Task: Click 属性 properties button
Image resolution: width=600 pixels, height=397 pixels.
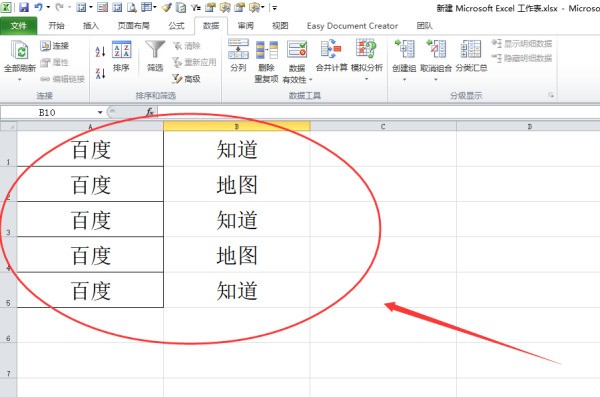Action: point(55,62)
